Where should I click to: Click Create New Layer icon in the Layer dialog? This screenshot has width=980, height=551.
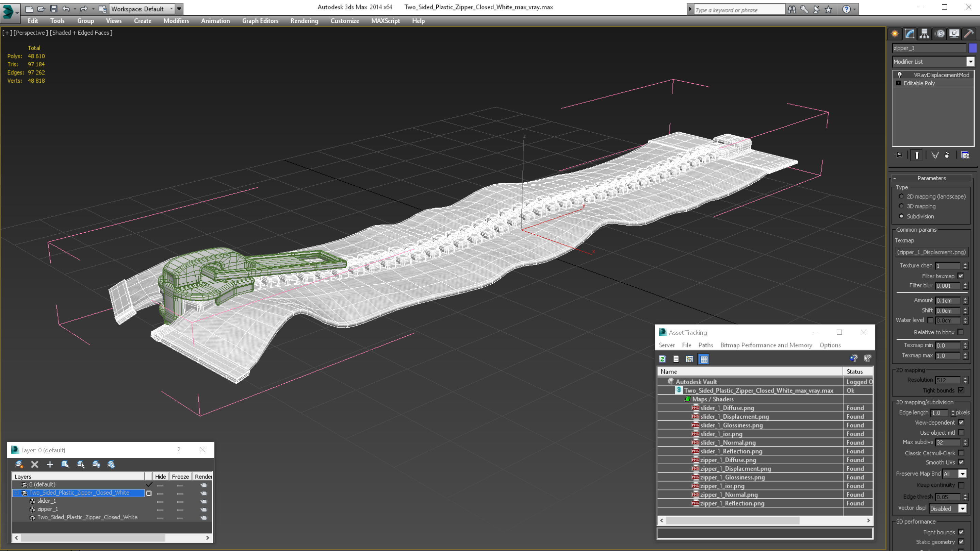click(19, 464)
